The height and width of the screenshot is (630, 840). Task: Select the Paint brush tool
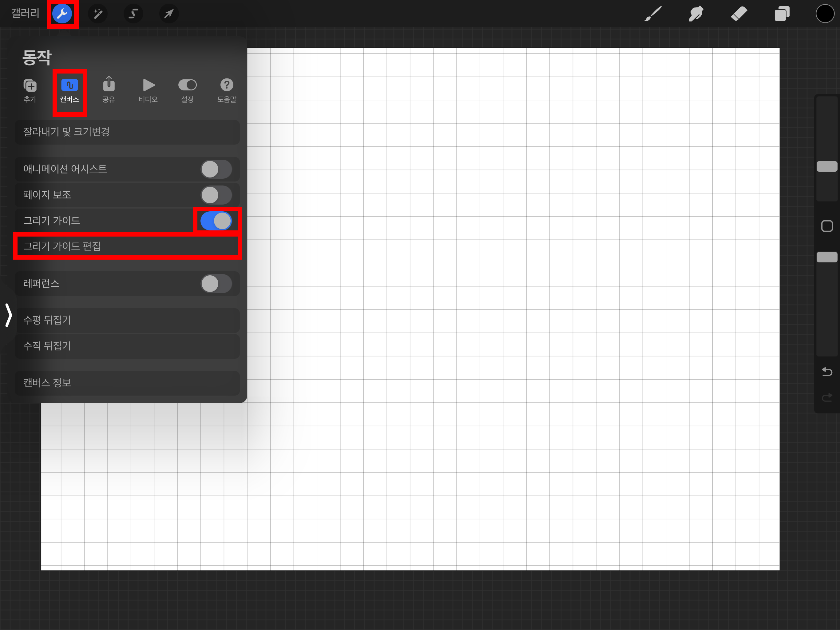(653, 14)
